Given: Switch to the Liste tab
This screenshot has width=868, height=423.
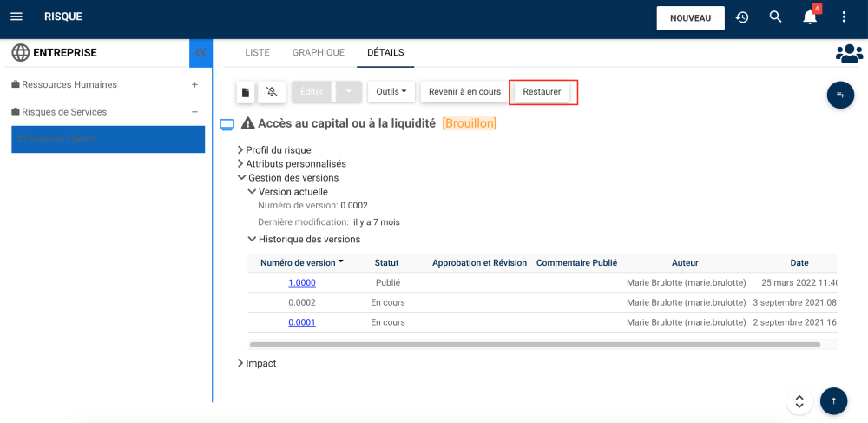Looking at the screenshot, I should [257, 53].
